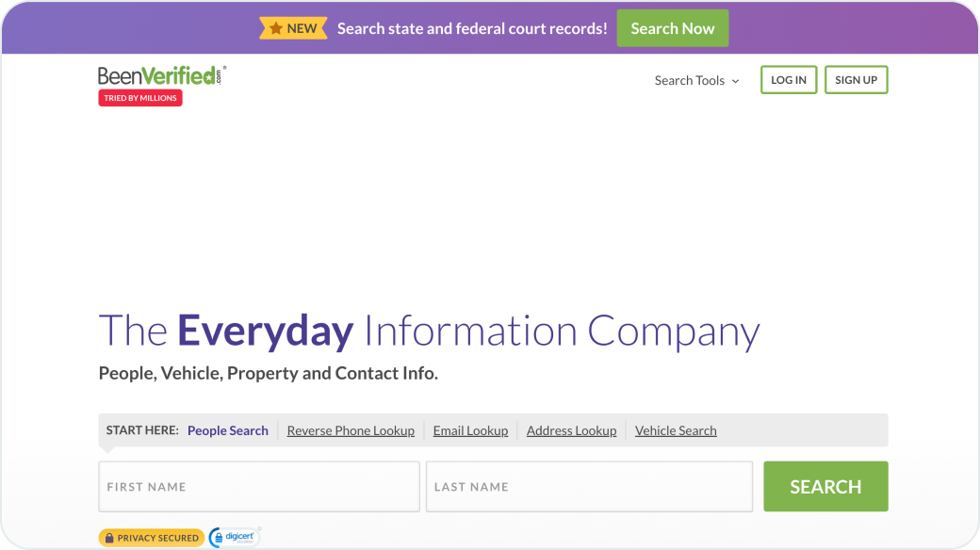Viewport: 980px width, 550px height.
Task: Open the Reverse Phone Lookup page
Action: pyautogui.click(x=351, y=430)
